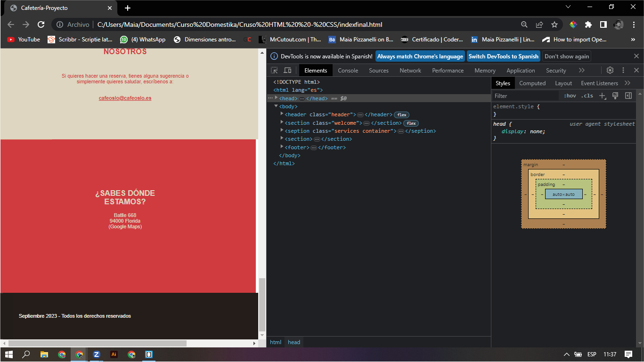Bookmark this page with the star

554,24
